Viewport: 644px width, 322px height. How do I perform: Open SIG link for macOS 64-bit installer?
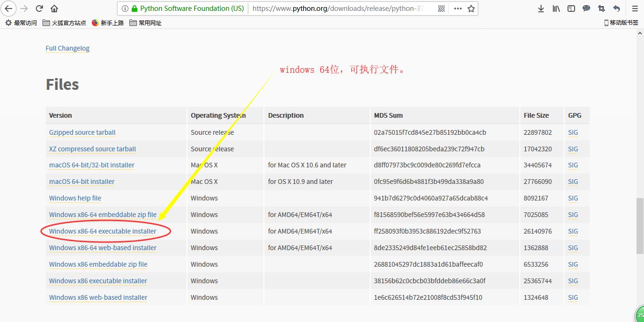click(x=573, y=182)
